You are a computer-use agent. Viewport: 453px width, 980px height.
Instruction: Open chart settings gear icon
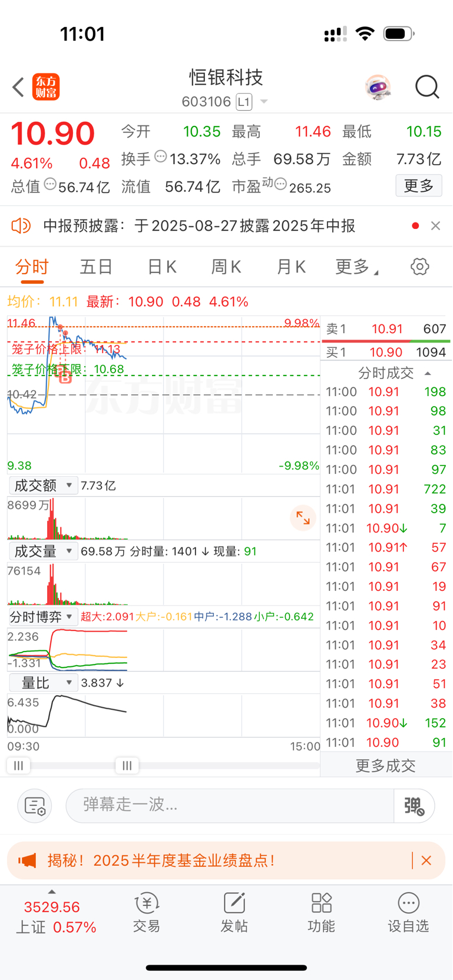point(420,267)
